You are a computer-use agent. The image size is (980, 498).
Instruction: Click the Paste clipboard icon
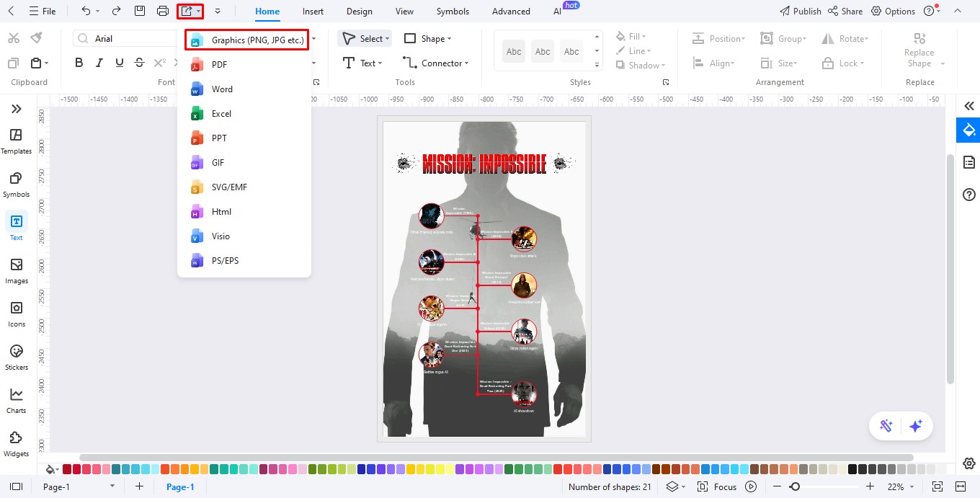36,63
